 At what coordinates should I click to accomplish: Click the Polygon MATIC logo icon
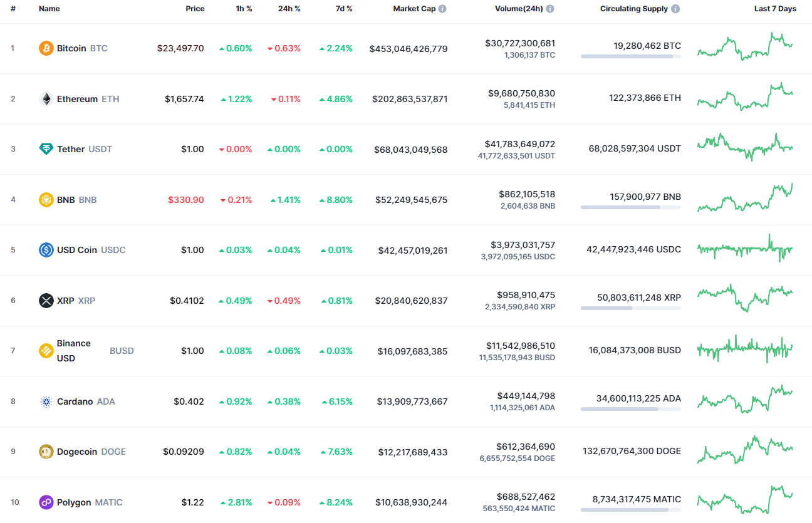point(46,502)
